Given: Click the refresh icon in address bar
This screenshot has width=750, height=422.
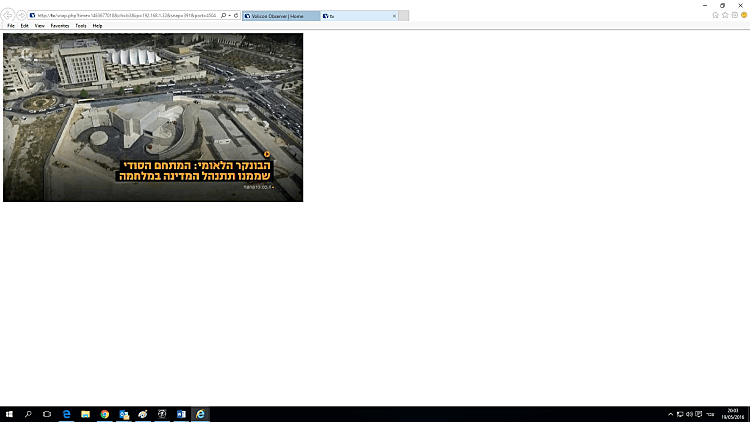Looking at the screenshot, I should 235,16.
